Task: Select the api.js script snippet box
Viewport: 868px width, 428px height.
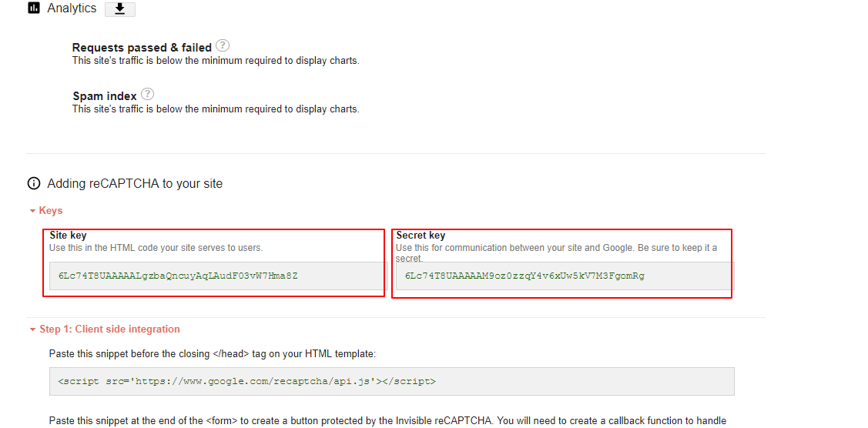Action: [391, 381]
